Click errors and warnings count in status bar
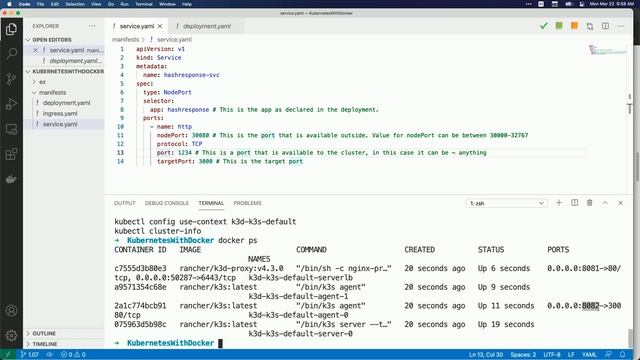The image size is (640, 360). coord(73,355)
